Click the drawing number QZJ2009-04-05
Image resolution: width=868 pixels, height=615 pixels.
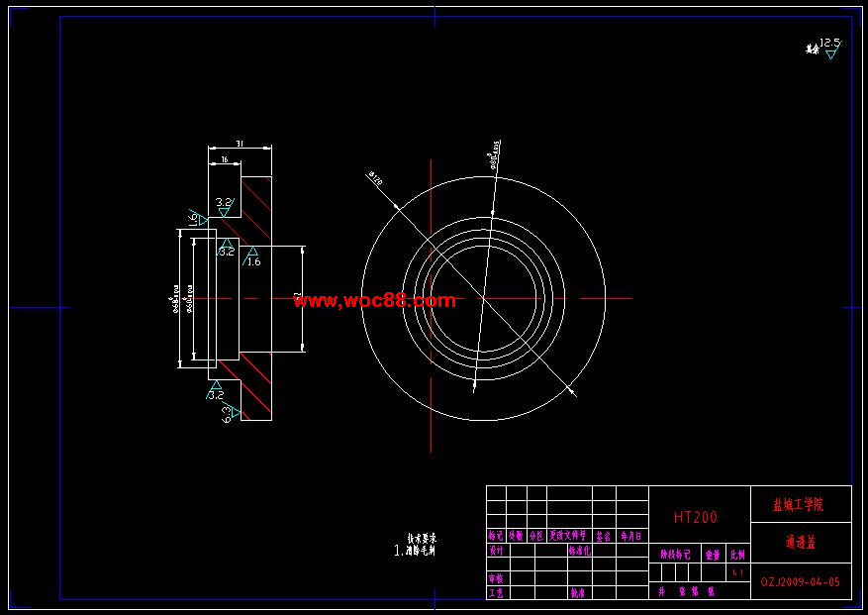point(800,581)
